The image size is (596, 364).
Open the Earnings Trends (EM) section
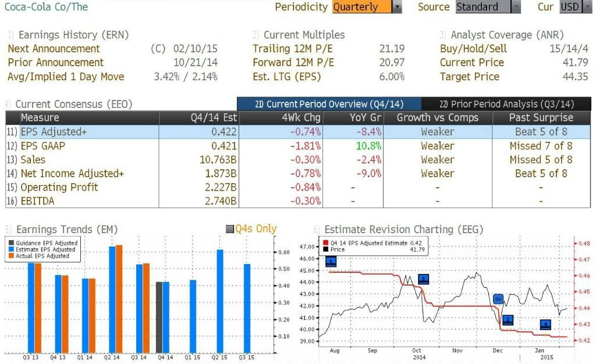tap(67, 229)
